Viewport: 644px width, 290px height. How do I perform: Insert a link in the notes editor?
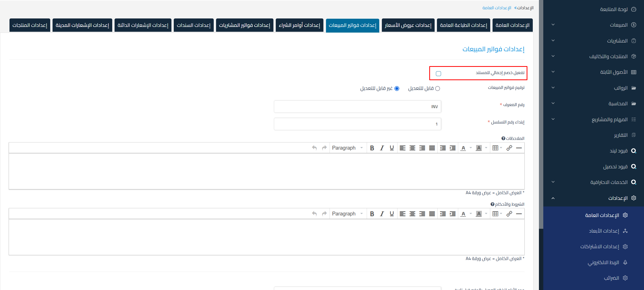(x=509, y=148)
